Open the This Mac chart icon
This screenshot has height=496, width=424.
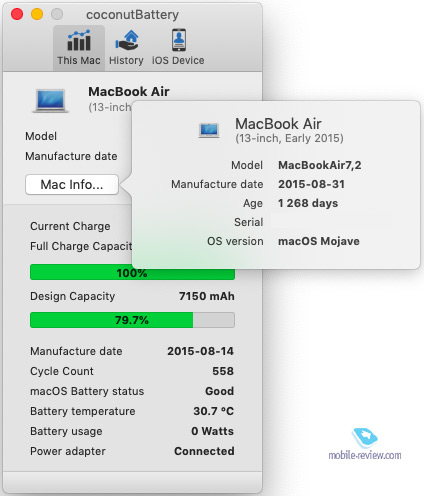(79, 40)
